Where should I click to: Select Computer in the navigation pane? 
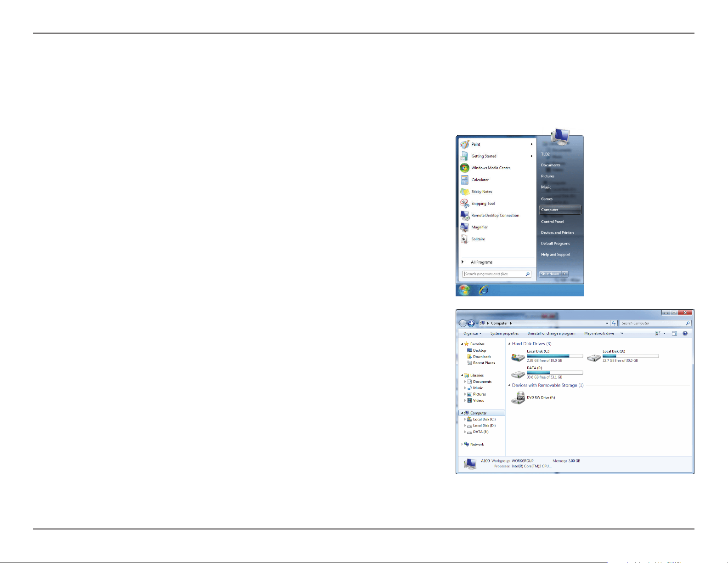pos(482,413)
